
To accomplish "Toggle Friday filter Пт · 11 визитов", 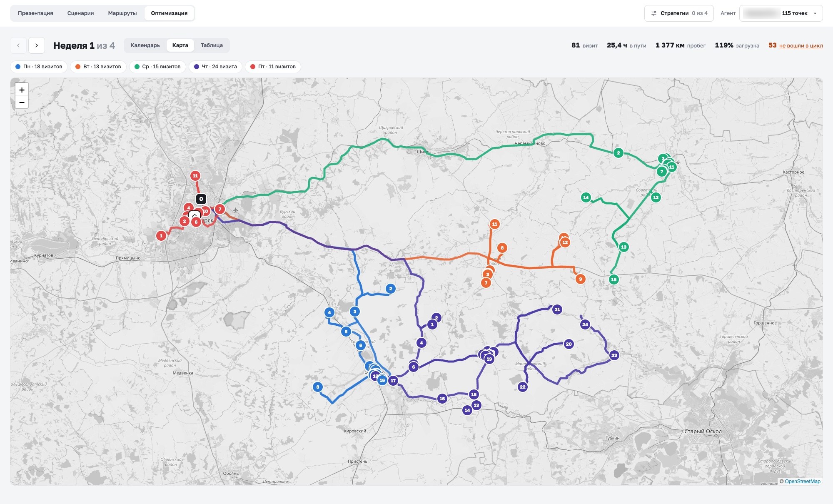I will pyautogui.click(x=273, y=67).
